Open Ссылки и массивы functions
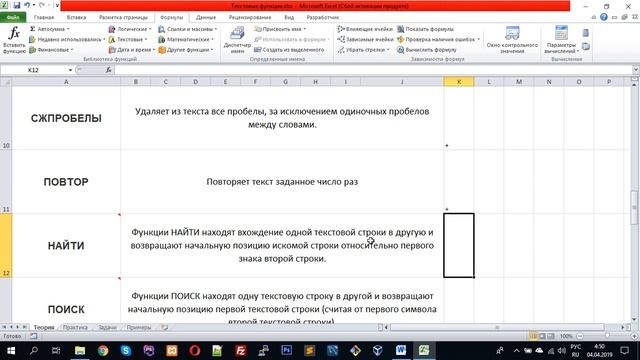640x360 pixels. pos(188,29)
